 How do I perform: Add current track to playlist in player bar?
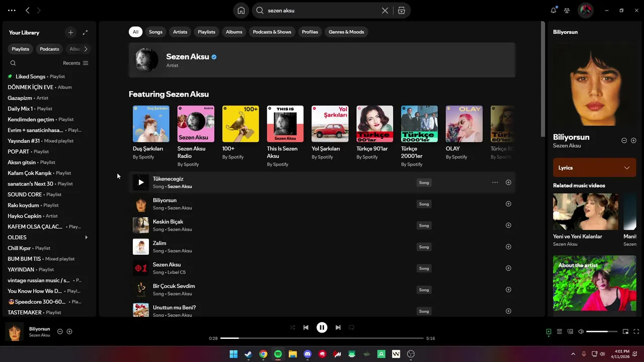pyautogui.click(x=69, y=331)
